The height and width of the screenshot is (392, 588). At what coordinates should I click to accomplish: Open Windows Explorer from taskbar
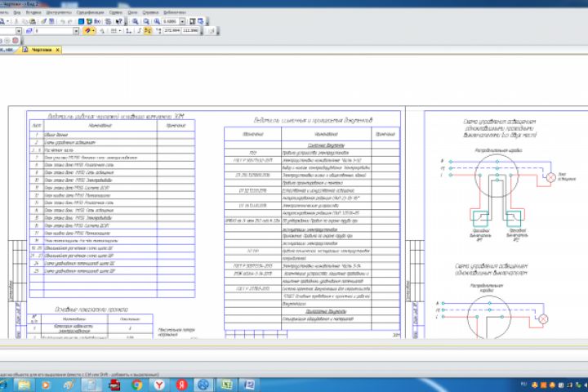[x=24, y=385]
